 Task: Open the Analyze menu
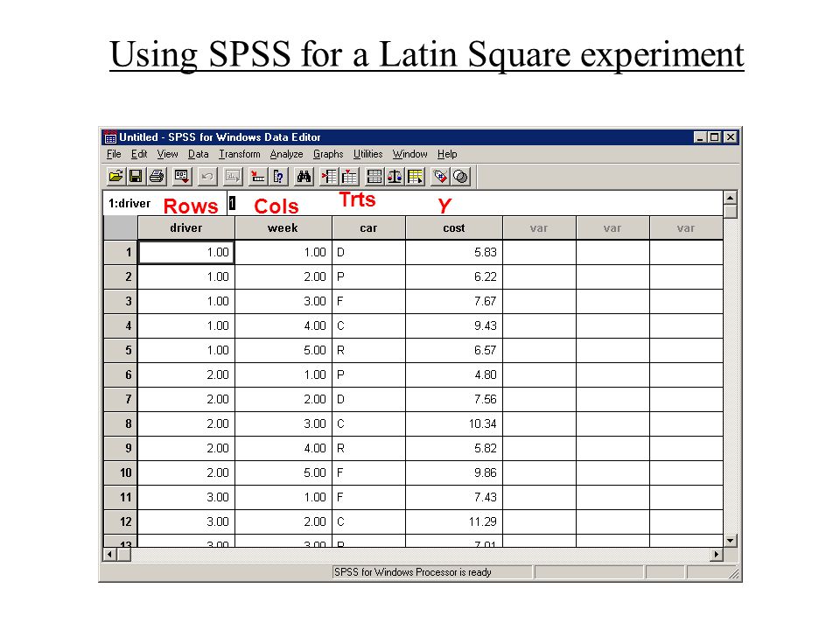[x=287, y=154]
